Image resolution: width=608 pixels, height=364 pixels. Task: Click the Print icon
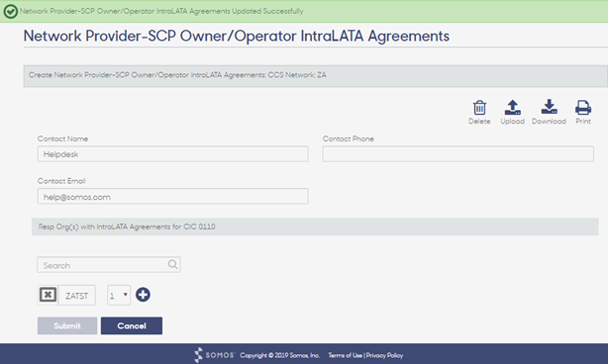click(x=583, y=108)
